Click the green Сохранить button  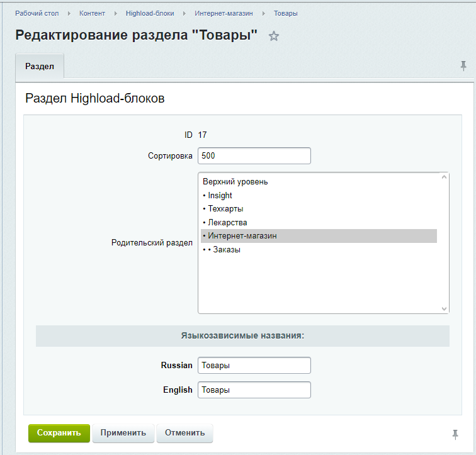tap(59, 433)
